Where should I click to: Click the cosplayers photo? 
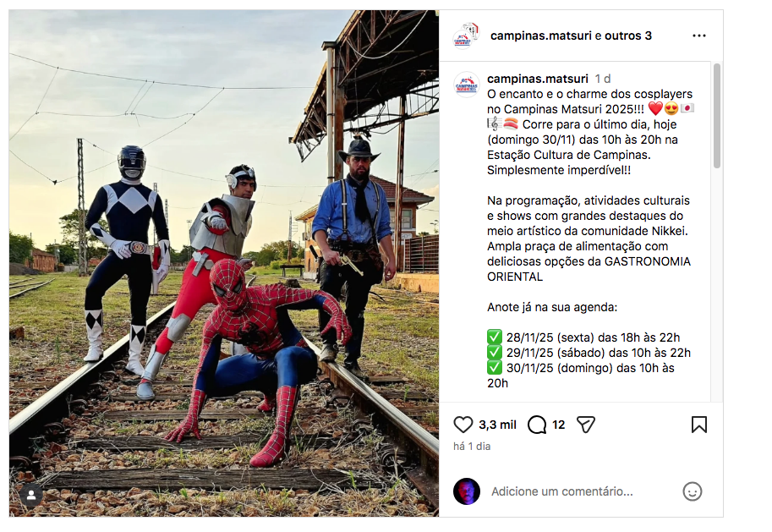(x=224, y=263)
